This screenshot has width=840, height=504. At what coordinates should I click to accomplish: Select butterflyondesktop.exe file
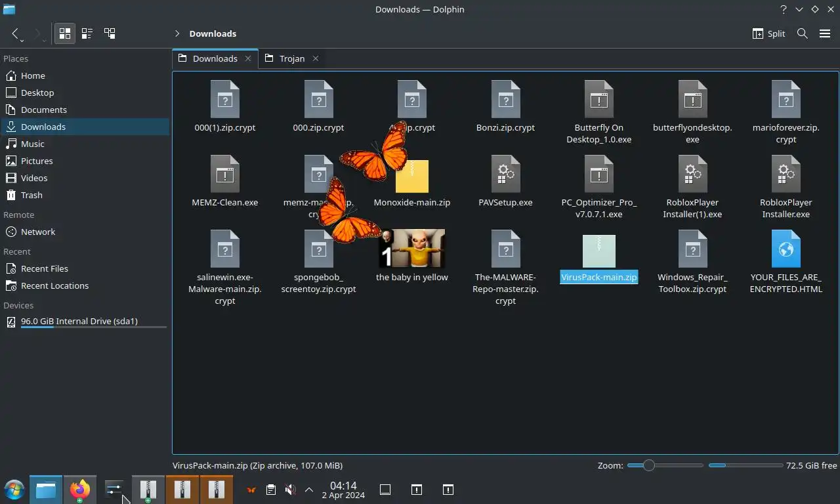[692, 112]
